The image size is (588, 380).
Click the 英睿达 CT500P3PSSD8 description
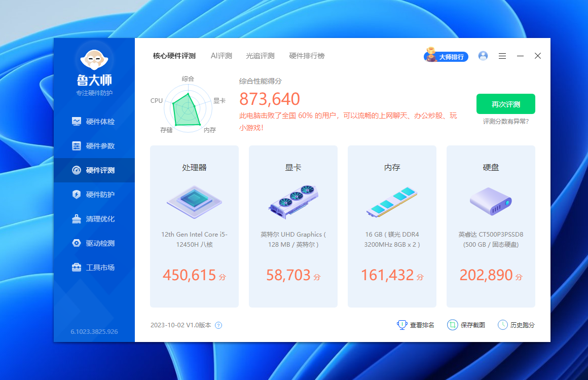[x=491, y=240]
